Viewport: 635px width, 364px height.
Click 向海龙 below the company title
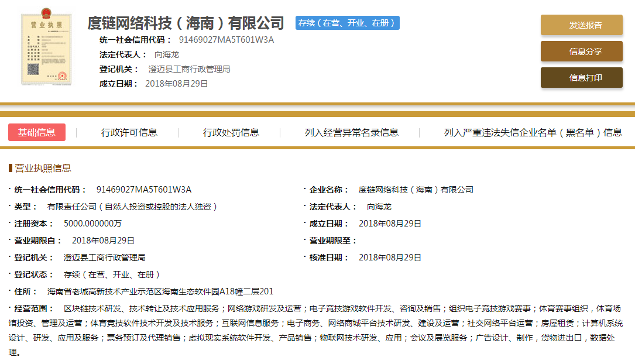pos(167,54)
